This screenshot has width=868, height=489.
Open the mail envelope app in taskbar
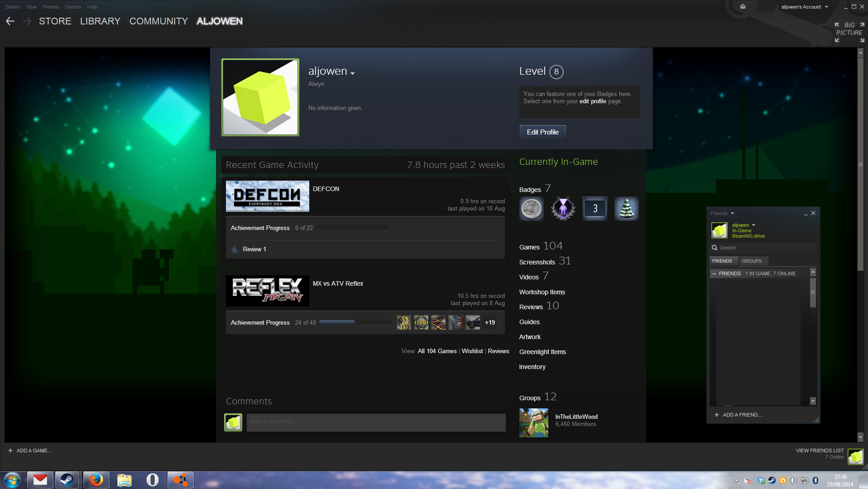tap(40, 480)
